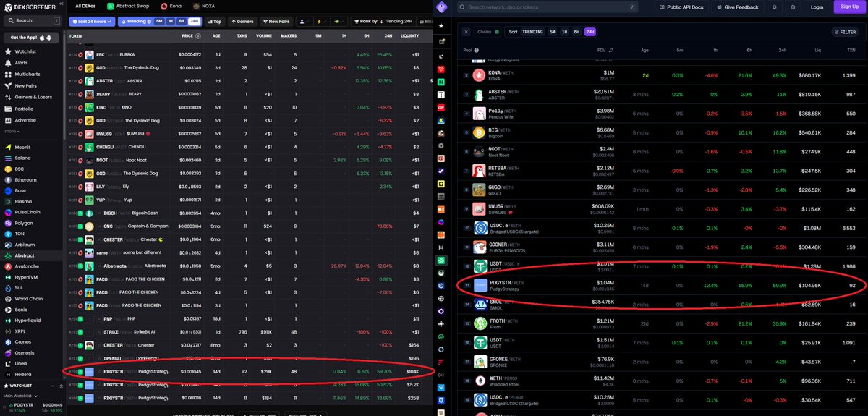868x416 pixels.
Task: Switch to the NOXA DEX tab
Action: pos(203,6)
